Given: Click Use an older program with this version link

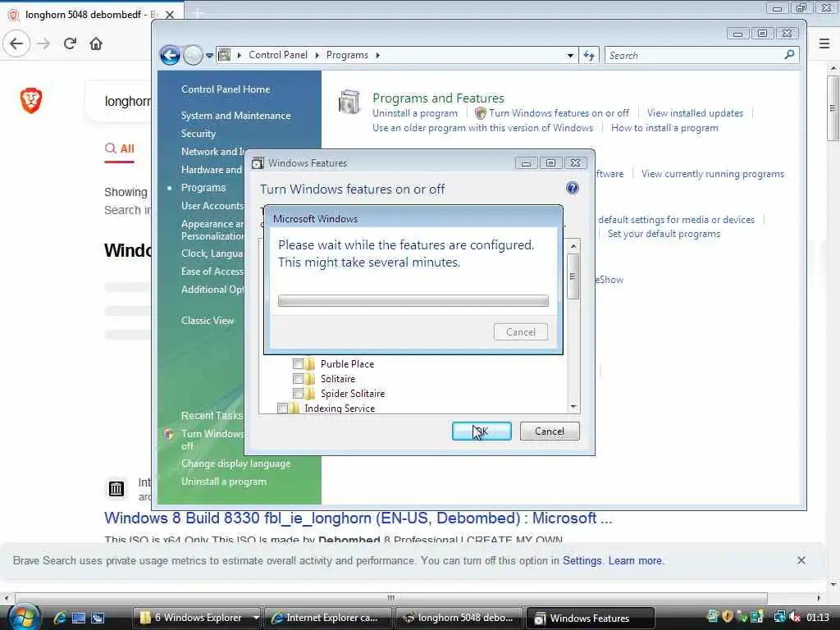Looking at the screenshot, I should click(482, 127).
